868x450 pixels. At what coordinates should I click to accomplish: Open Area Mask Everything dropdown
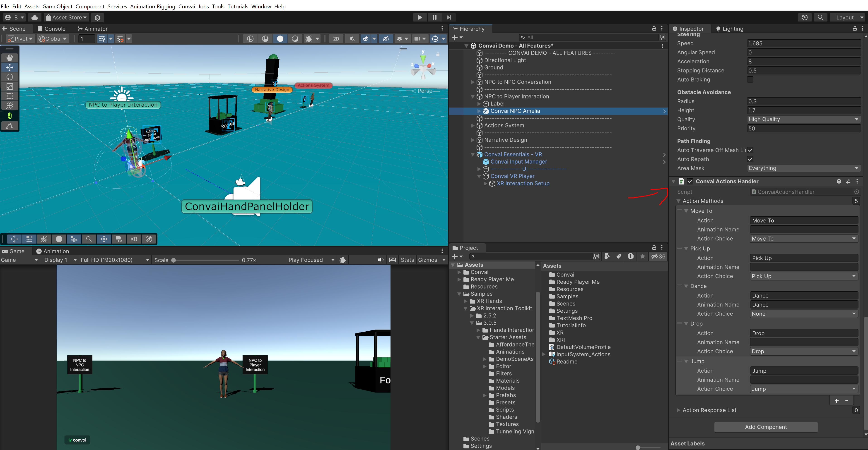[x=804, y=168]
